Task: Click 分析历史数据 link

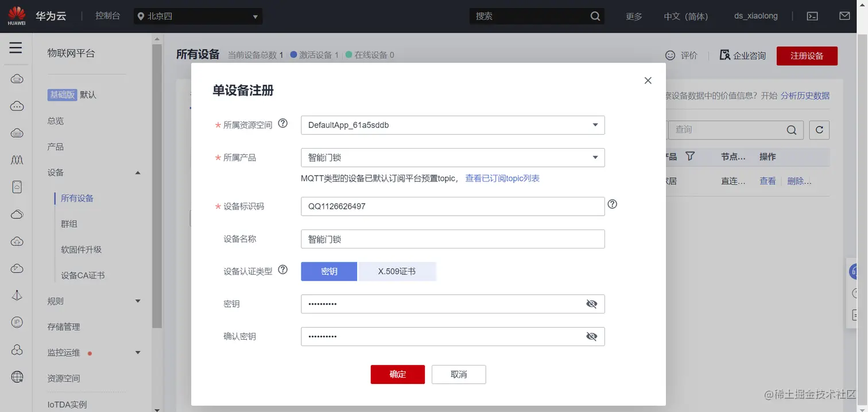Action: pos(805,96)
